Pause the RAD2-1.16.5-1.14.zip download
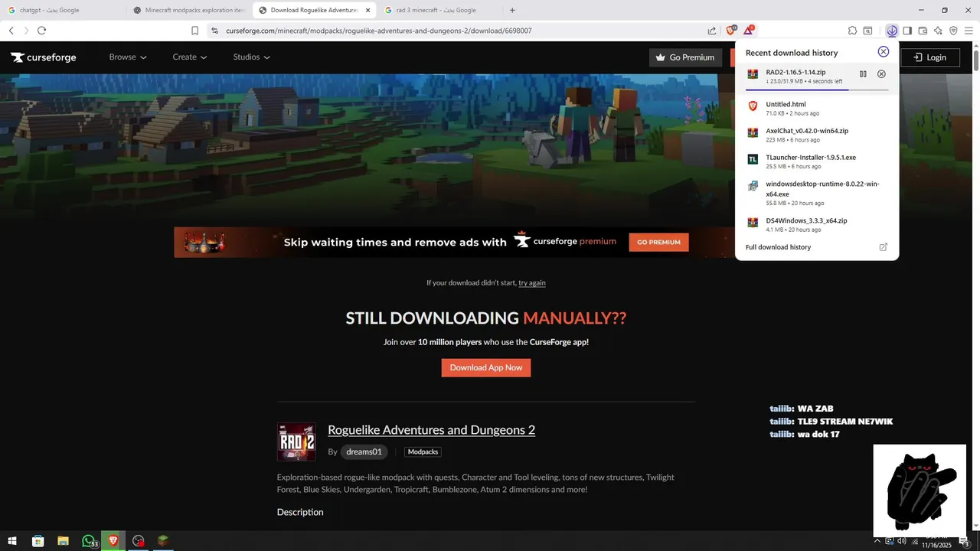Viewport: 980px width, 551px height. point(863,74)
